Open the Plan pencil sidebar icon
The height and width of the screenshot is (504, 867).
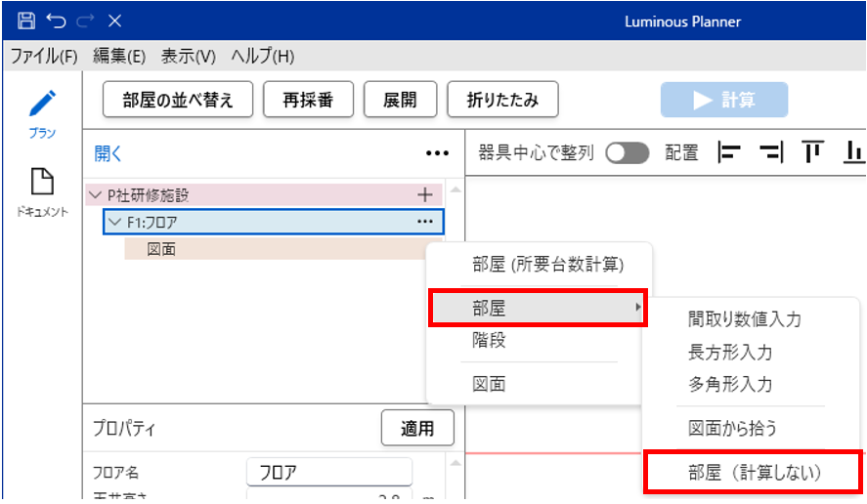point(42,104)
